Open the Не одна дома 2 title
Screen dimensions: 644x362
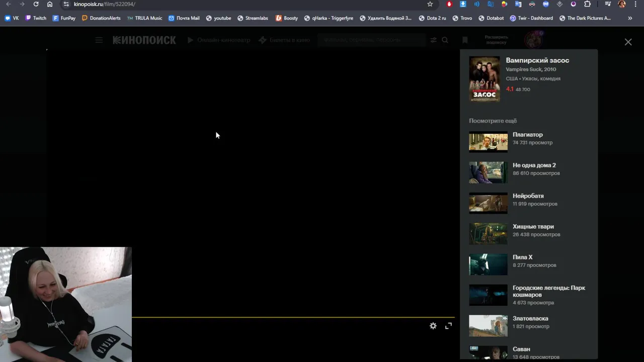point(534,165)
